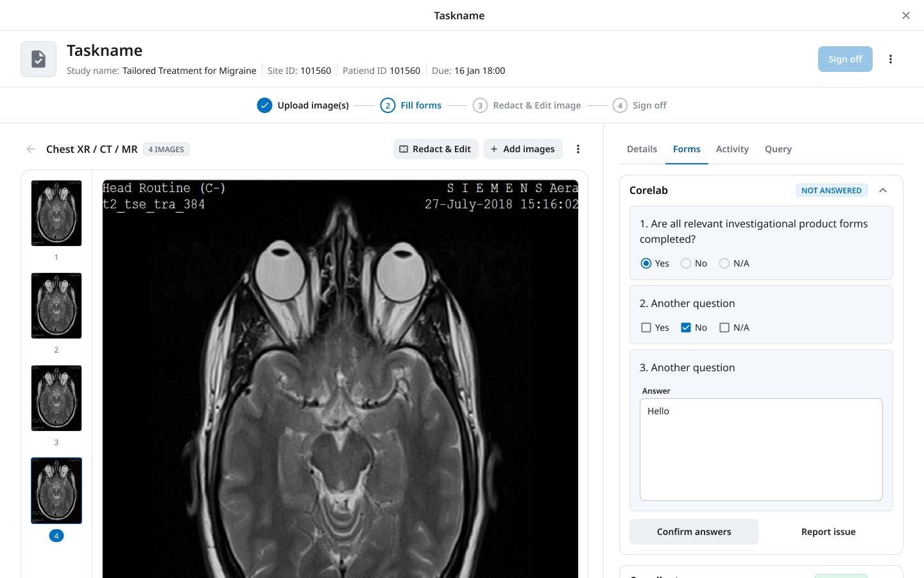Image resolution: width=924 pixels, height=578 pixels.
Task: Uncheck No on question 2
Action: (685, 327)
